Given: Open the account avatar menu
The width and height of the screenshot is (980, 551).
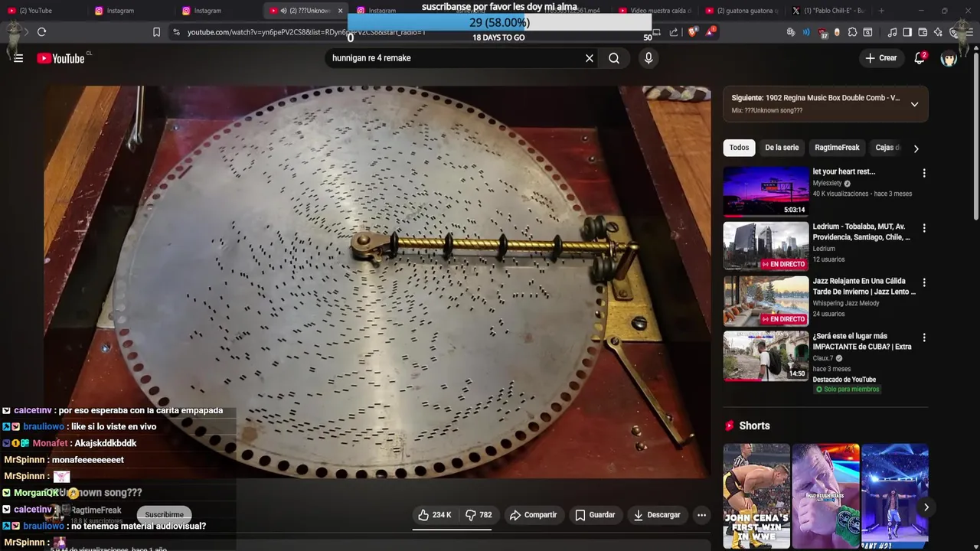Looking at the screenshot, I should [949, 58].
